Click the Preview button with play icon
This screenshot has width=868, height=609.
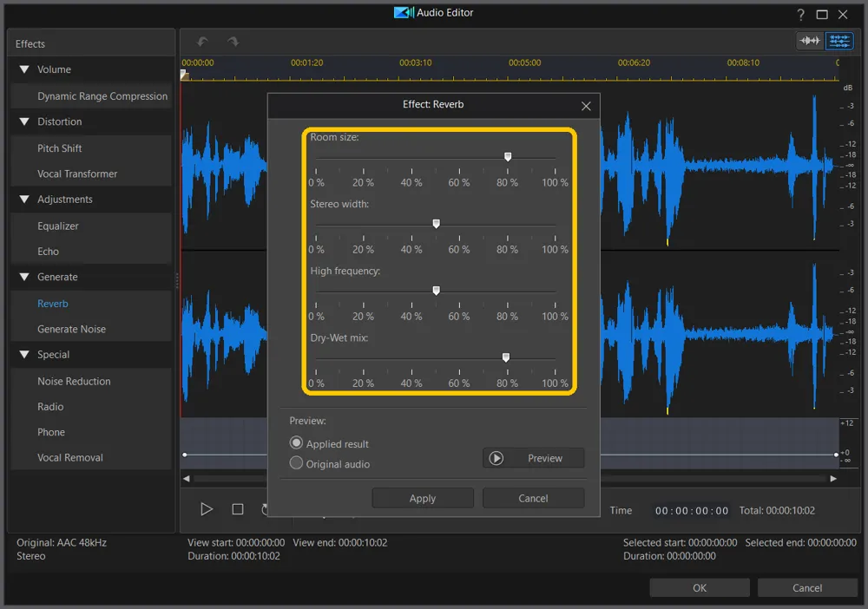[x=533, y=458]
